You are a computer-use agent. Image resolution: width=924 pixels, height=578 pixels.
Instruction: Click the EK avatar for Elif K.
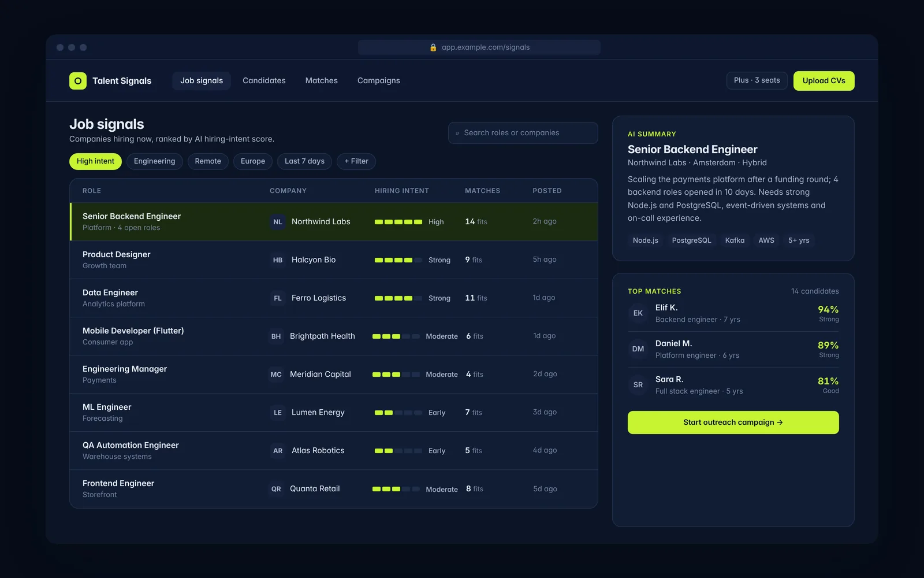pyautogui.click(x=638, y=313)
